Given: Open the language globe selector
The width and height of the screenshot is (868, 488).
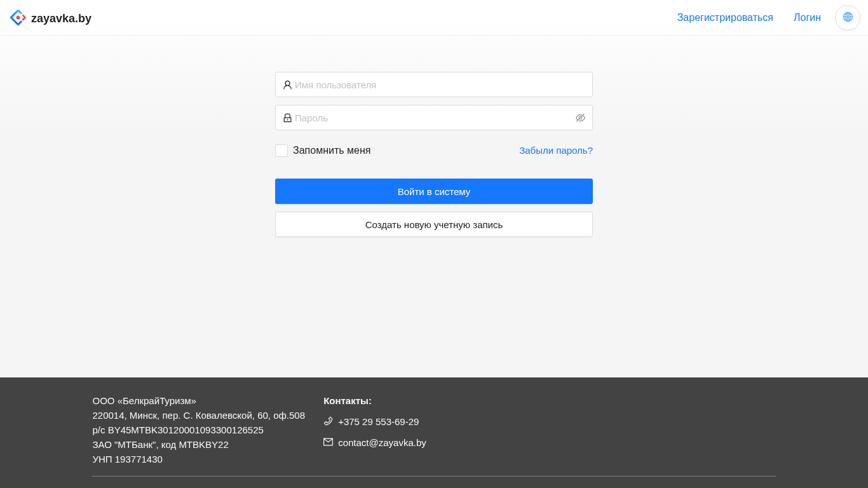Looking at the screenshot, I should coord(848,18).
